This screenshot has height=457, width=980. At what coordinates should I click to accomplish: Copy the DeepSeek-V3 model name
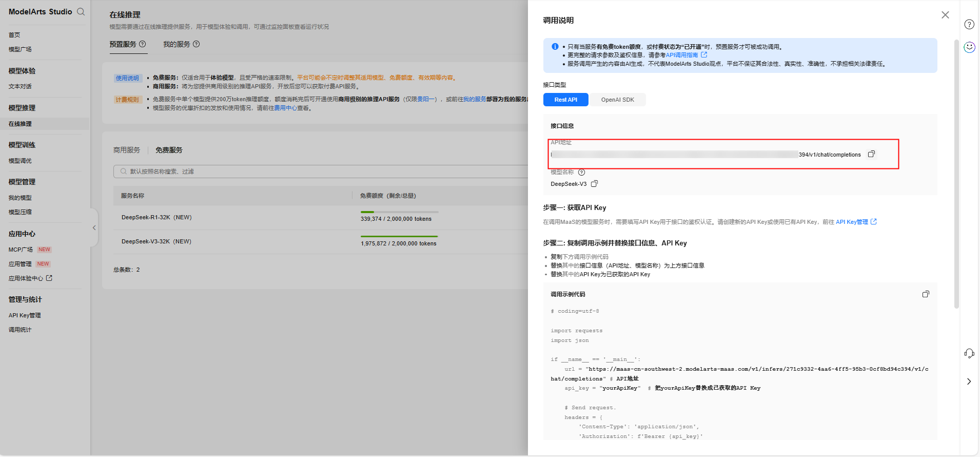(x=594, y=184)
